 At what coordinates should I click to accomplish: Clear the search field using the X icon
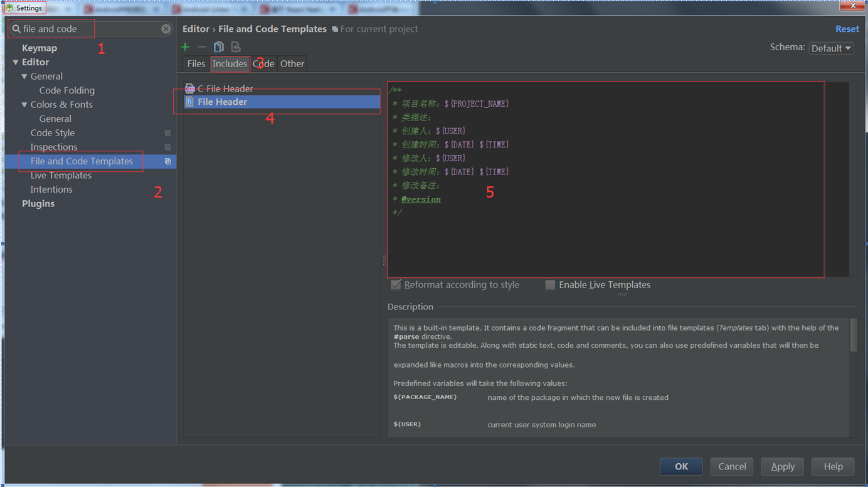(165, 28)
